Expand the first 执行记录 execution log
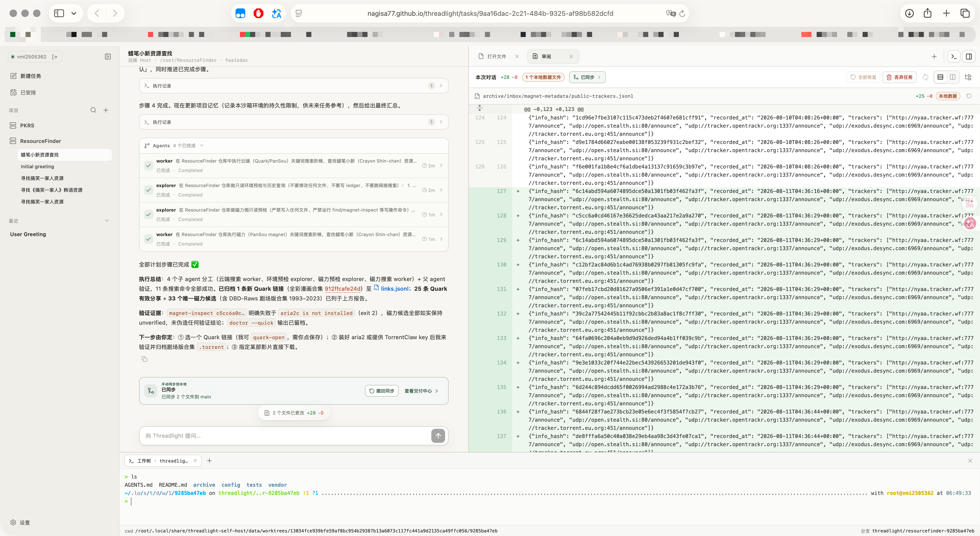 (x=294, y=86)
